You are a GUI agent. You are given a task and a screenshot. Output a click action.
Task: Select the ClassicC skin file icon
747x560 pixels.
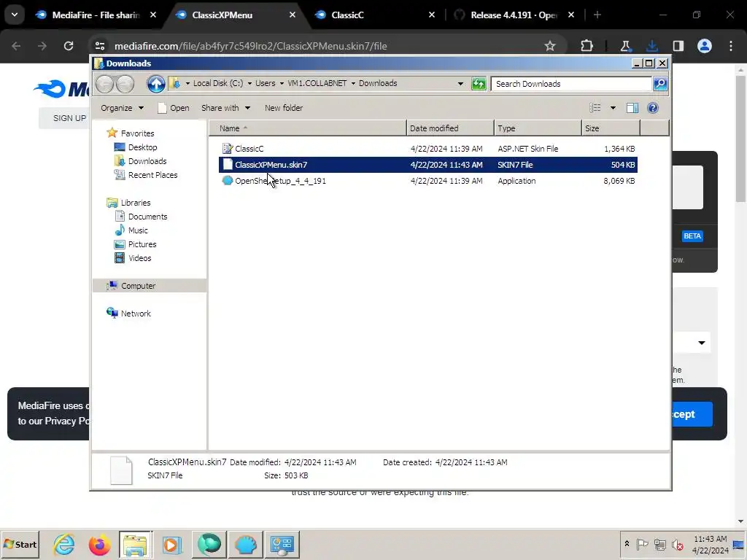[228, 149]
